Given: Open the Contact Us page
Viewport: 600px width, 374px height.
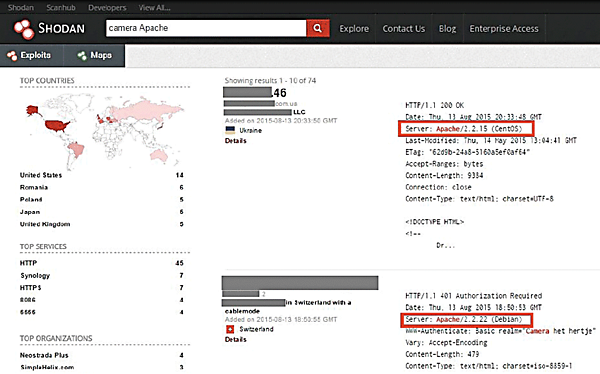Looking at the screenshot, I should click(x=404, y=29).
